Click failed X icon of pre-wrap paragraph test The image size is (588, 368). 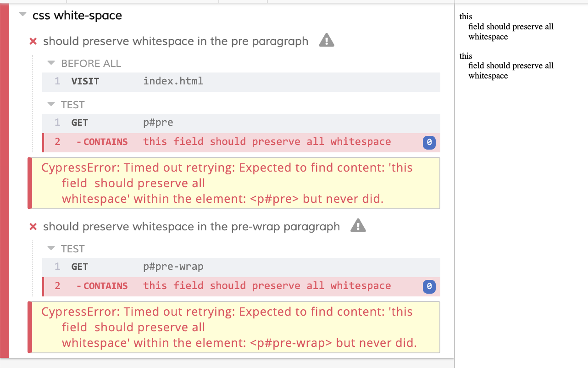click(x=33, y=227)
